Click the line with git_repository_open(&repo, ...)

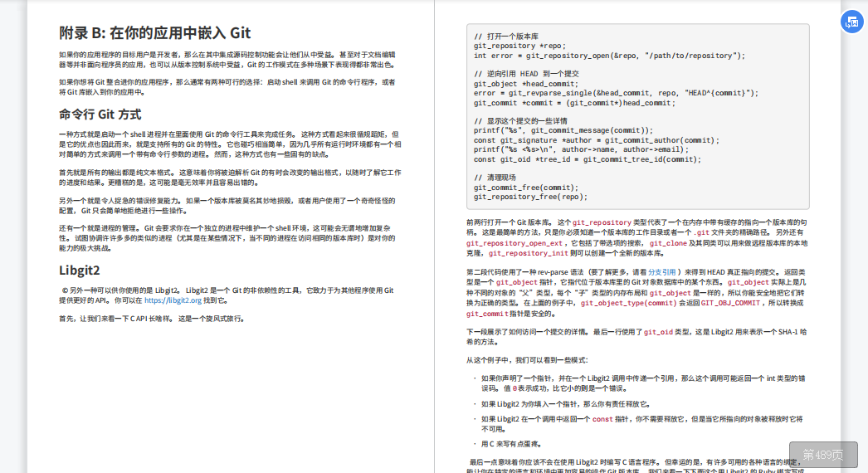click(609, 56)
